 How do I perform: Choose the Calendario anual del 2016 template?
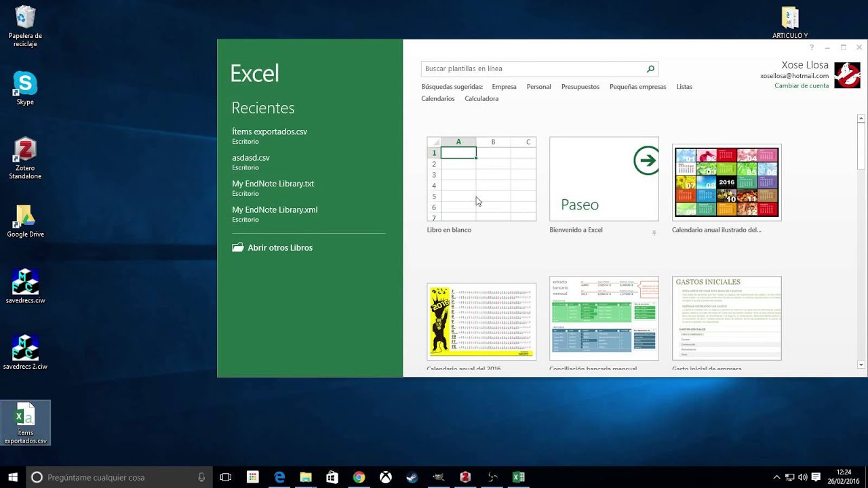(x=481, y=321)
